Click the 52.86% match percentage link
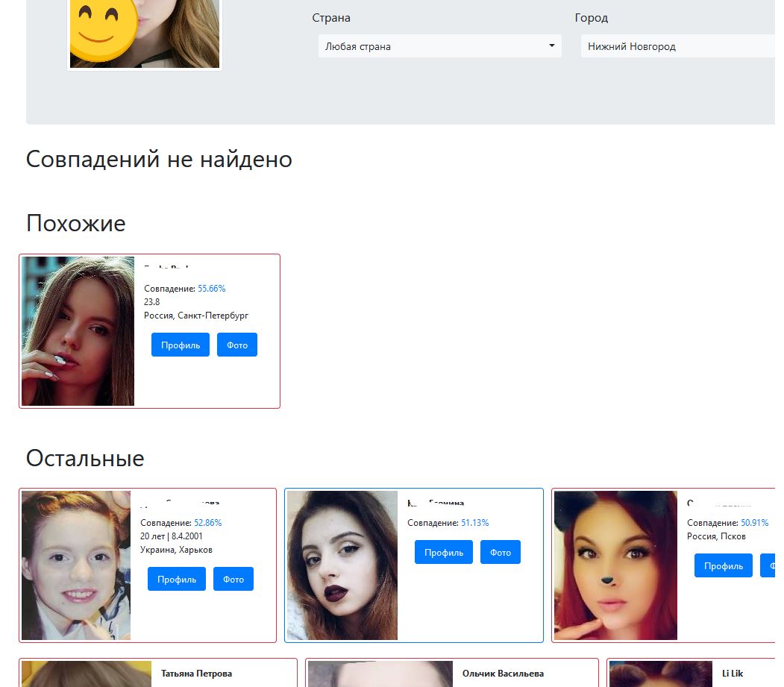The height and width of the screenshot is (687, 784). 207,523
